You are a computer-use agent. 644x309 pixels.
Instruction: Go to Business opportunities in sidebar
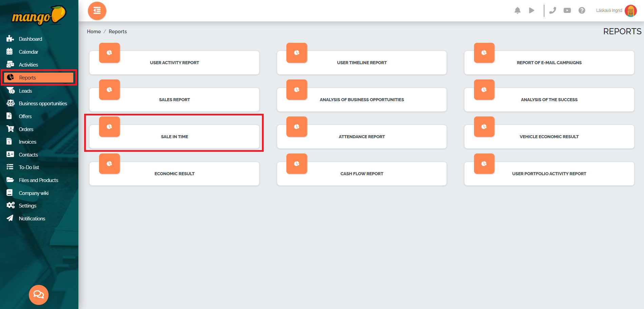[x=43, y=104]
